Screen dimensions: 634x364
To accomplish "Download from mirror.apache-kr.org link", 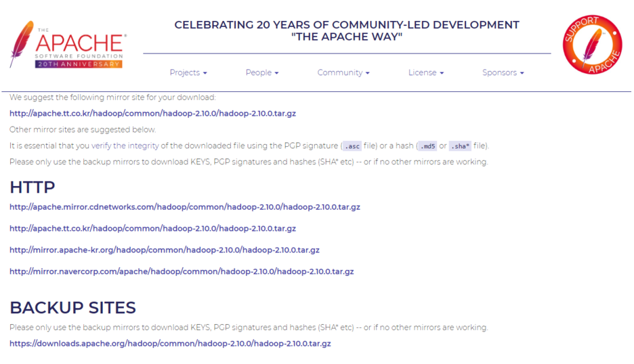I will (x=165, y=250).
